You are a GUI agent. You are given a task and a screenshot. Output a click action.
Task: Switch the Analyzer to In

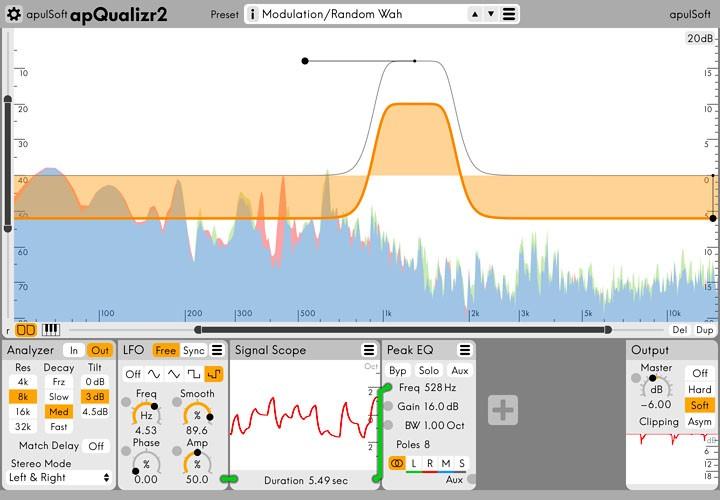click(74, 351)
